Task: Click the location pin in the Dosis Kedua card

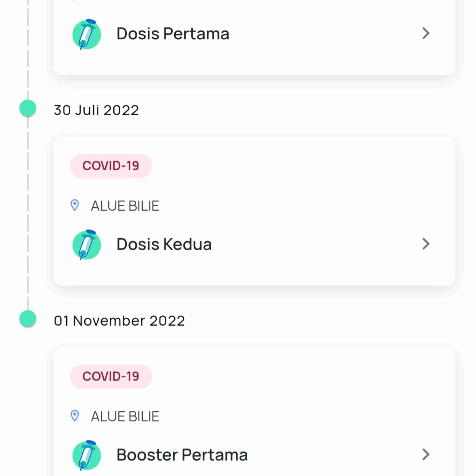Action: click(75, 205)
